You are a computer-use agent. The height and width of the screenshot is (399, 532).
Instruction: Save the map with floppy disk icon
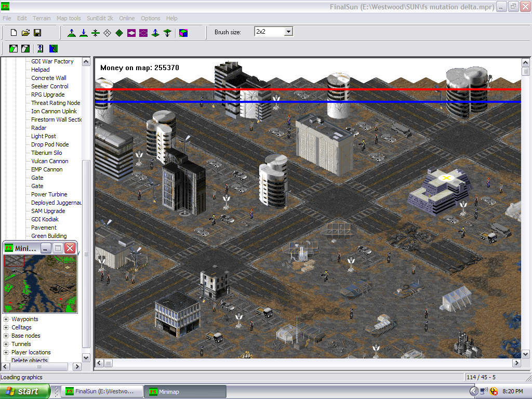tap(37, 33)
